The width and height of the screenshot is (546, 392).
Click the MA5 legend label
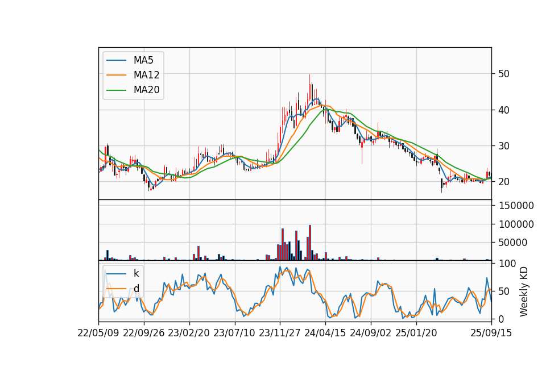point(143,60)
